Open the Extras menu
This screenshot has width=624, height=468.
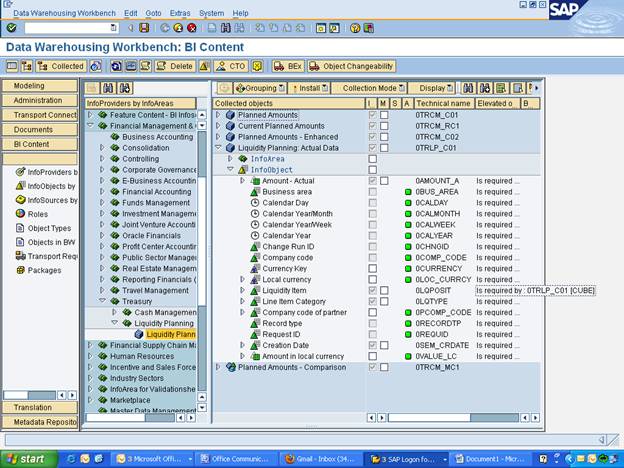click(180, 13)
